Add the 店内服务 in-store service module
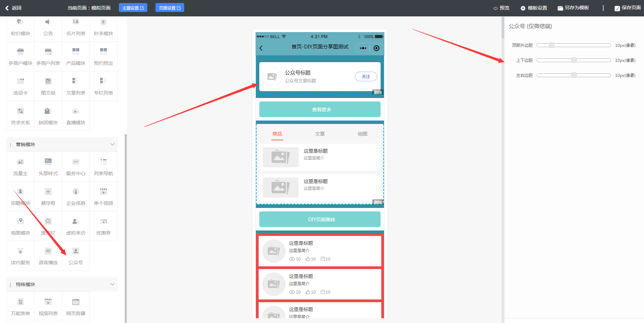The height and width of the screenshot is (323, 644). 20,256
